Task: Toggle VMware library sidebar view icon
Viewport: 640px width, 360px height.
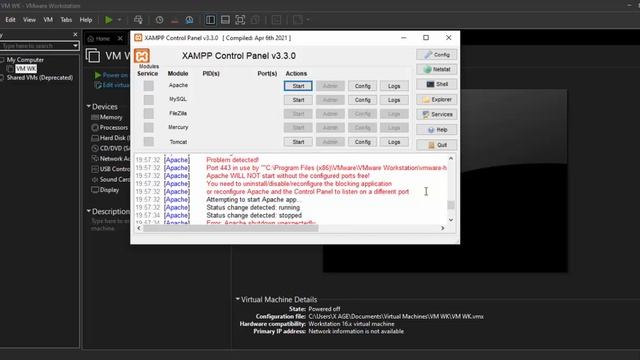Action: 210,20
